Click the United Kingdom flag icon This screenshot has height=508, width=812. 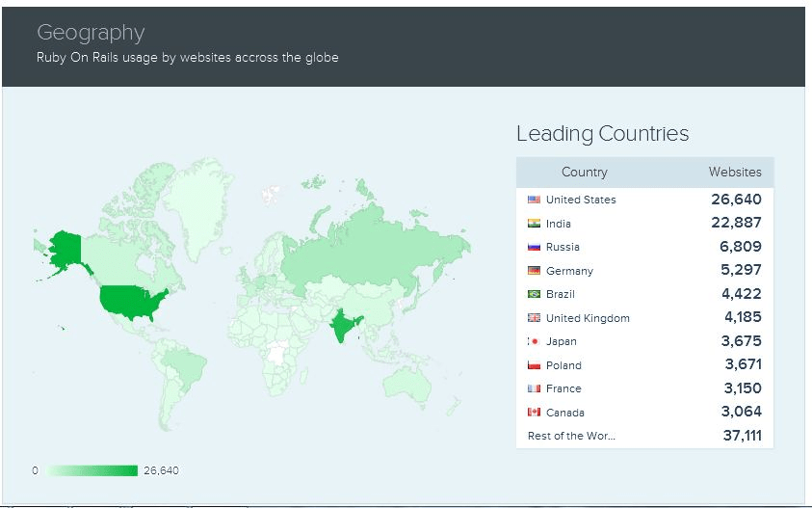[x=534, y=318]
